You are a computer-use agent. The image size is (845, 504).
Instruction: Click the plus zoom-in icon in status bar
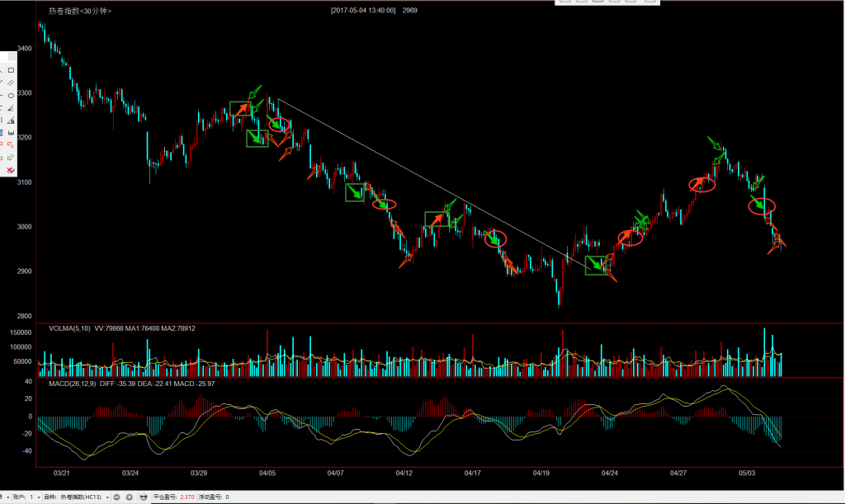click(x=130, y=497)
